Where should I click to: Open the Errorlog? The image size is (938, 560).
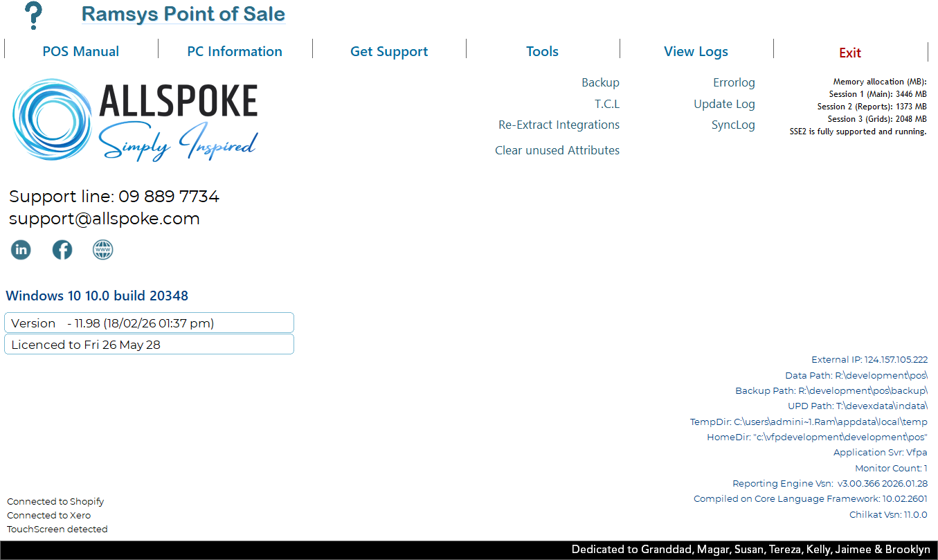(734, 82)
